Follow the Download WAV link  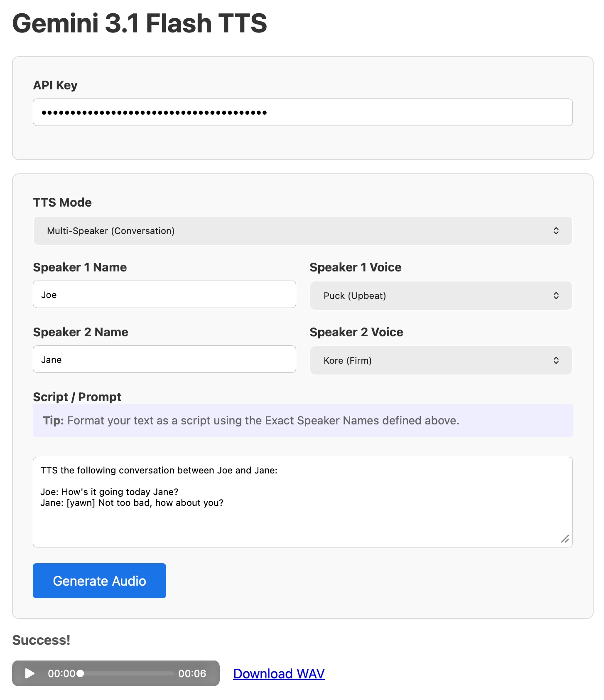(x=279, y=673)
